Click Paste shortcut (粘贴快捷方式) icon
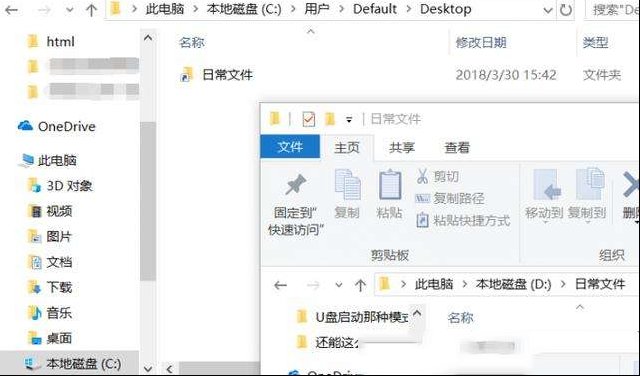Screen dimensions: 640x376 pos(422,221)
